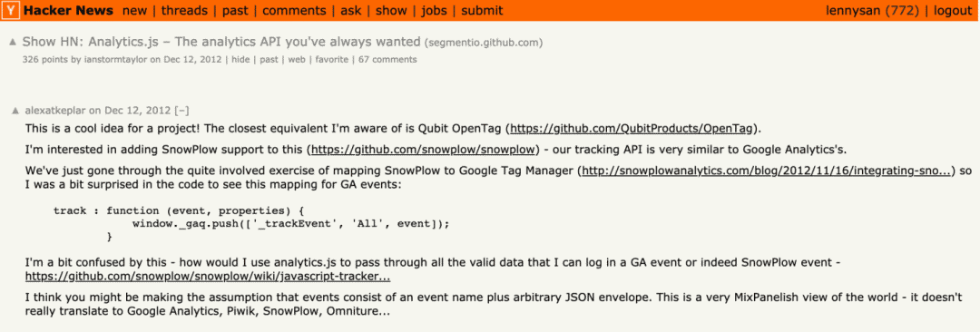Hide this story
Screen dimensions: 980x332
pos(240,60)
